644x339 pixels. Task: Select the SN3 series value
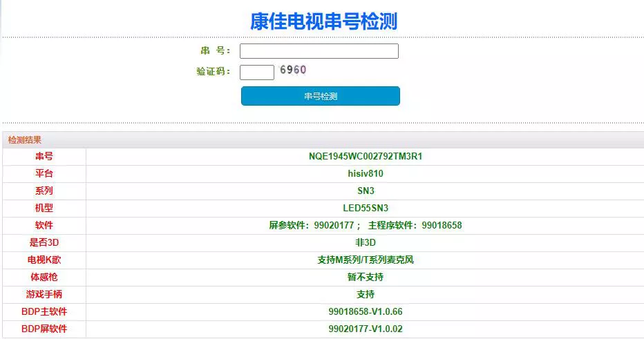point(365,191)
